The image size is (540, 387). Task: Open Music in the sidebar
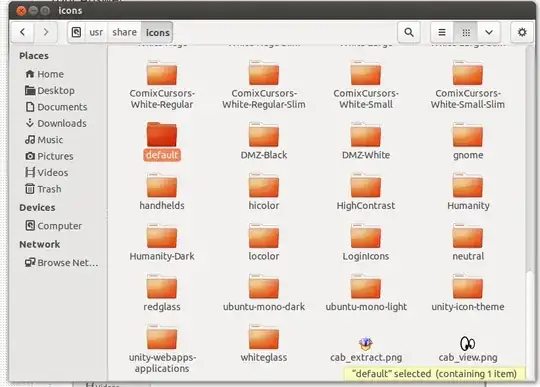pyautogui.click(x=44, y=140)
